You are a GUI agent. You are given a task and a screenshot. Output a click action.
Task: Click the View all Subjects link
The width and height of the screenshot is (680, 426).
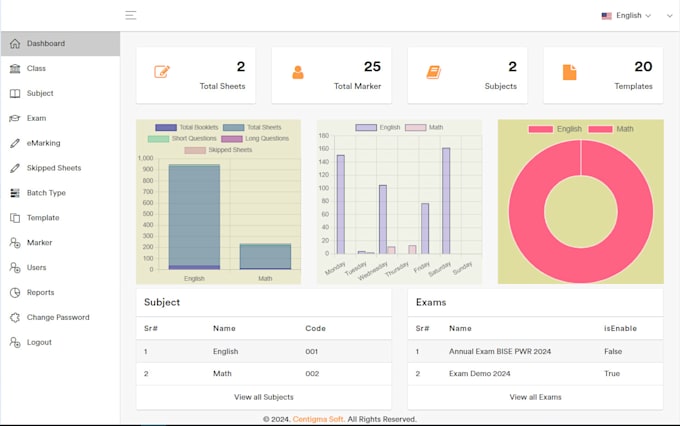[264, 397]
